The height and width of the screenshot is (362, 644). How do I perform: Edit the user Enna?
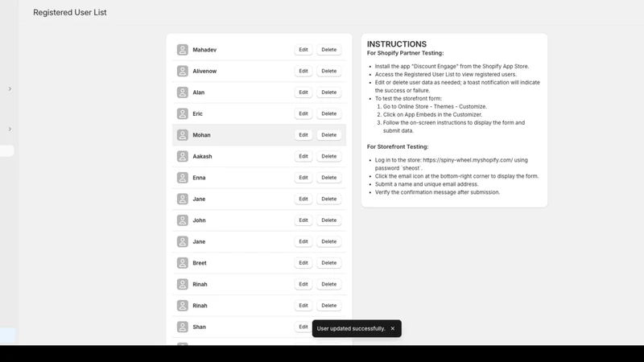coord(303,178)
